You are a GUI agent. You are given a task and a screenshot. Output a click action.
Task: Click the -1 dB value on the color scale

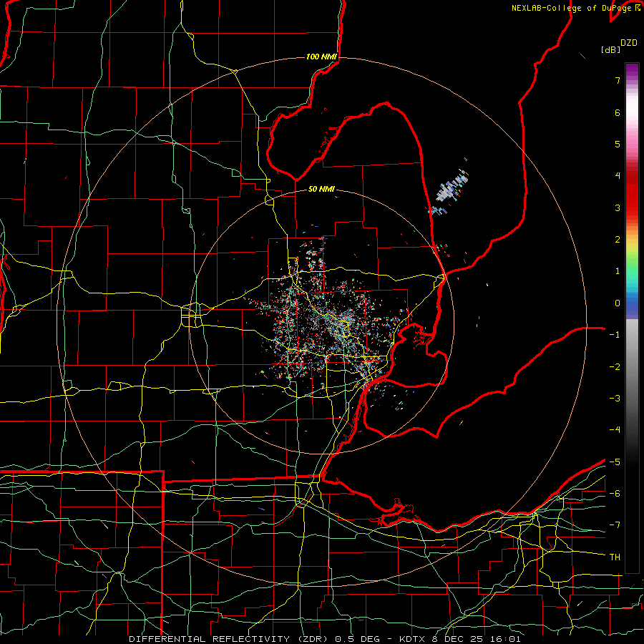(615, 335)
